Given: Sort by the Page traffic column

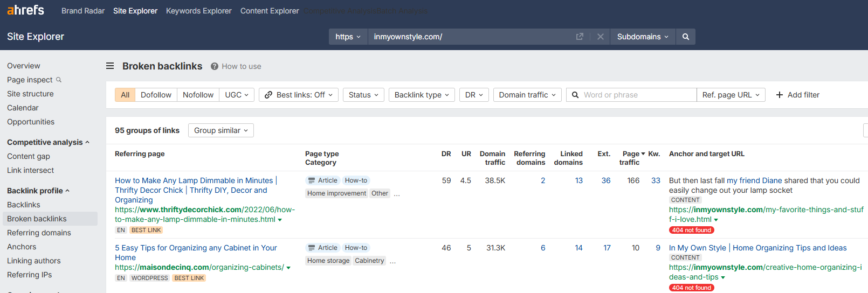Looking at the screenshot, I should 632,158.
